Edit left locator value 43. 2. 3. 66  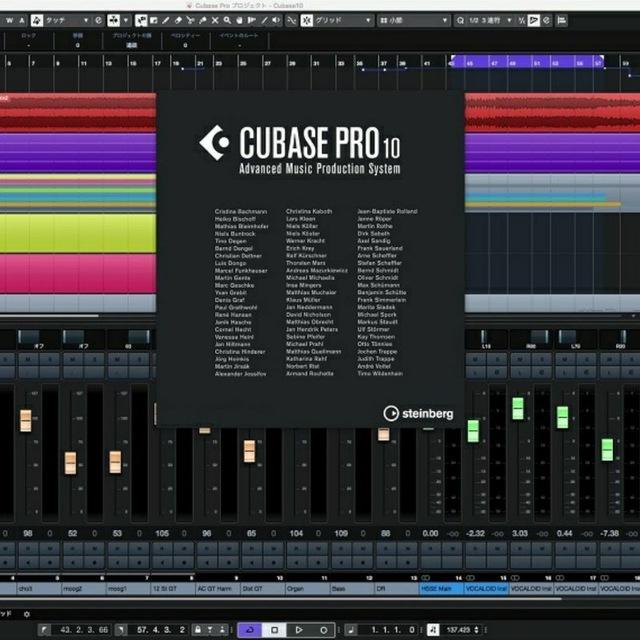click(x=84, y=630)
